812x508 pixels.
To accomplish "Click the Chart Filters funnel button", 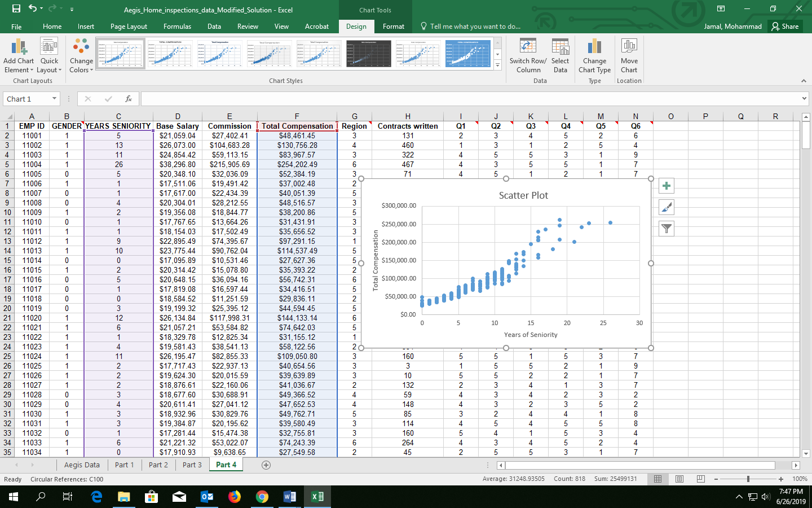I will coord(667,229).
